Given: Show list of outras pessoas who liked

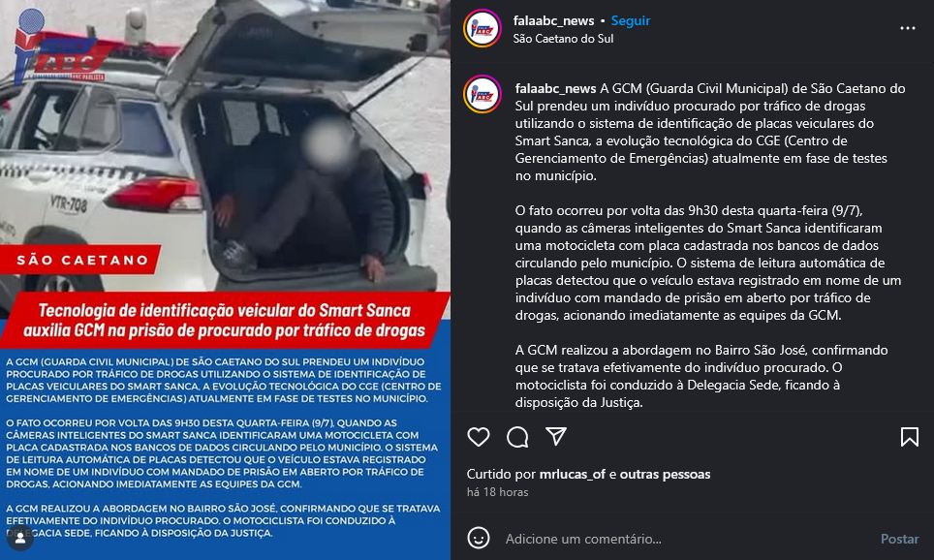Looking at the screenshot, I should point(665,474).
